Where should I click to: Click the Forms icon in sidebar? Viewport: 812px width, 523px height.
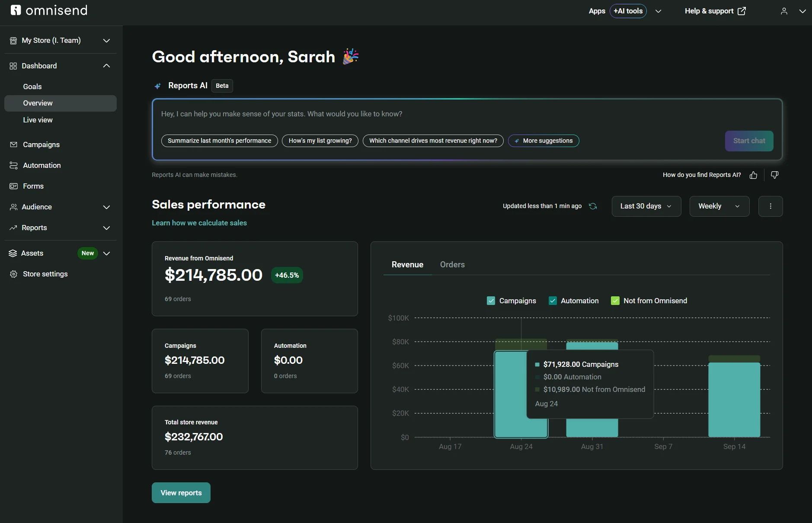click(x=13, y=186)
